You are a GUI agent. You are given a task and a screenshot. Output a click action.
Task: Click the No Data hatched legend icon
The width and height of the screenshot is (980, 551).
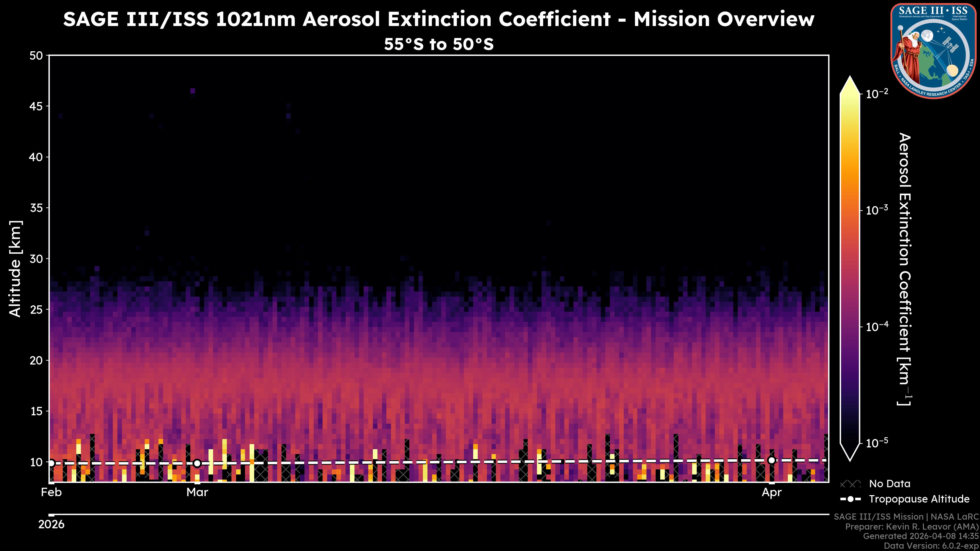click(850, 484)
